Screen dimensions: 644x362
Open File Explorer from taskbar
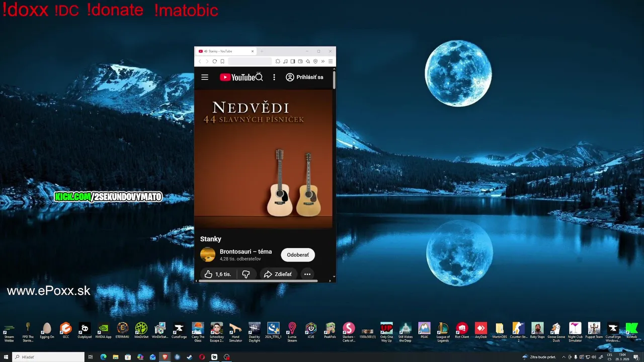[x=116, y=357]
